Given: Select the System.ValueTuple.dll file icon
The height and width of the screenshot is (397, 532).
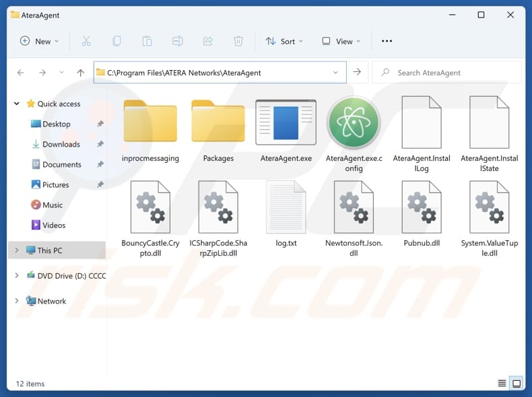Looking at the screenshot, I should tap(490, 207).
